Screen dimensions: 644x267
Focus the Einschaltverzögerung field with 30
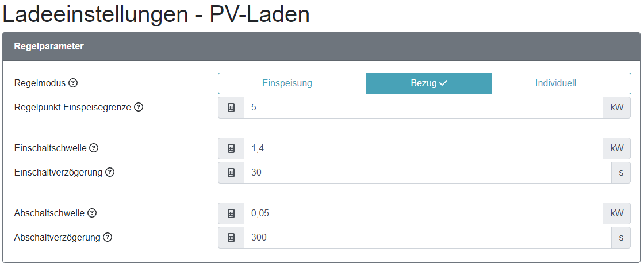[427, 173]
